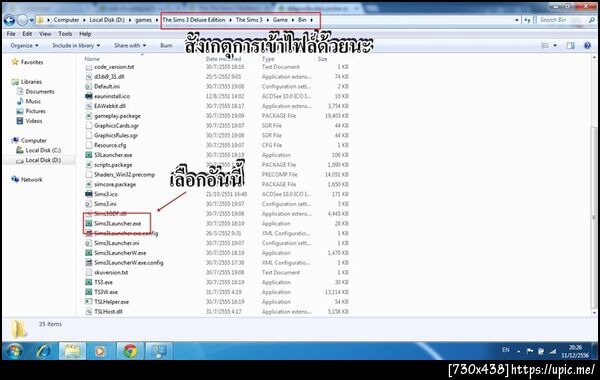Select games in the address breadcrumb
This screenshot has width=600, height=380.
pyautogui.click(x=143, y=20)
